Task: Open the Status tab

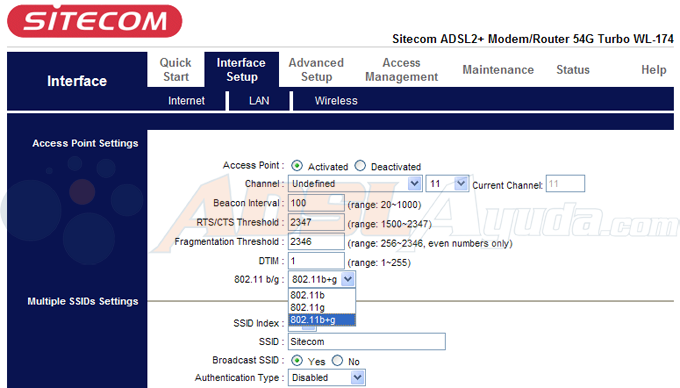Action: pyautogui.click(x=573, y=70)
